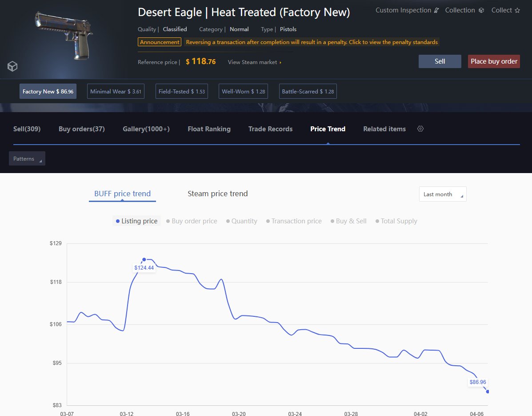Click the $124.44 peak data point
The height and width of the screenshot is (416, 532).
144,259
